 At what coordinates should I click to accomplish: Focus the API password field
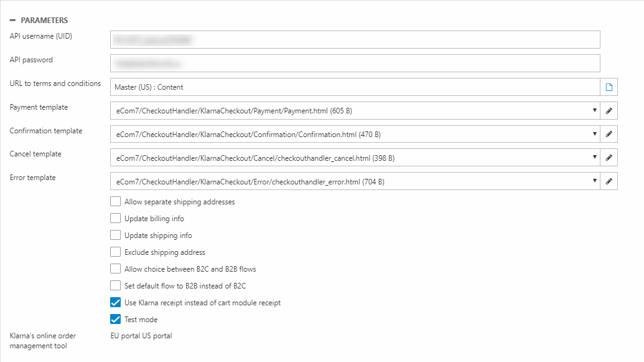(355, 64)
